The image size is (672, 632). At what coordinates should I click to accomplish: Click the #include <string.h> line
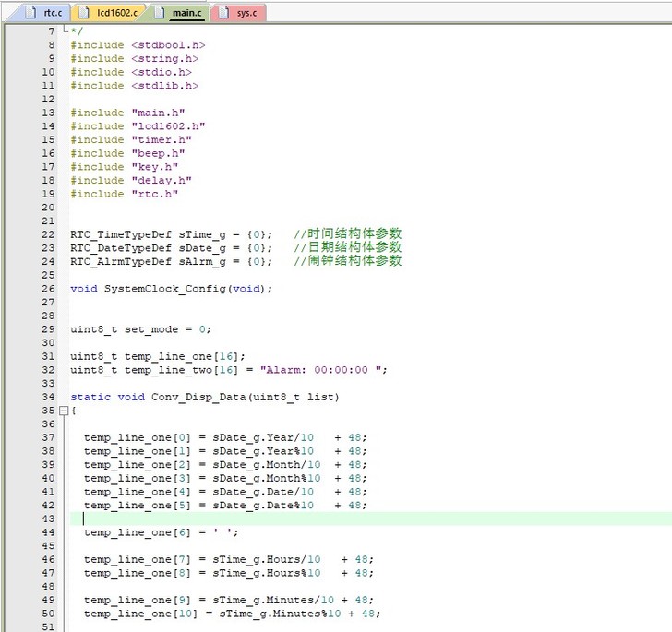click(x=135, y=59)
